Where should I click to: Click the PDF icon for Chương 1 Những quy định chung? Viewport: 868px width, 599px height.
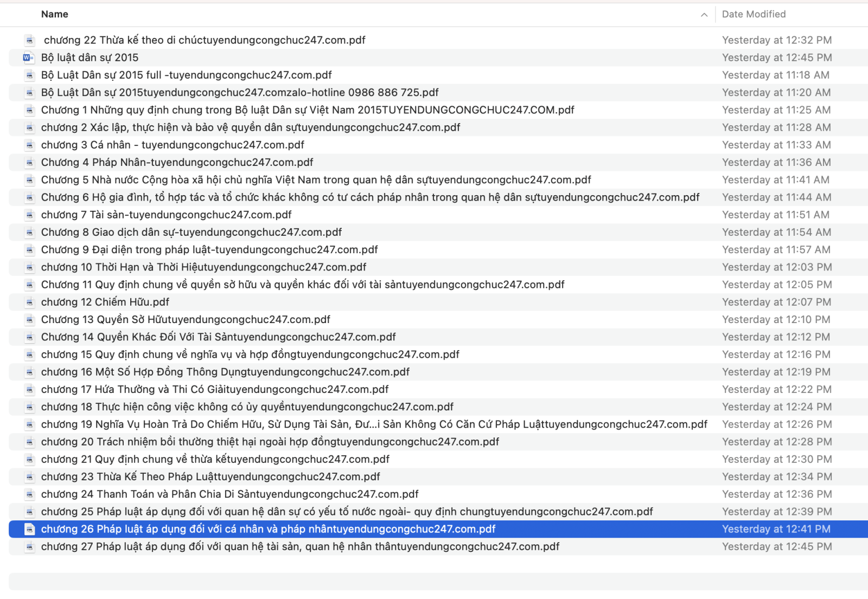30,110
